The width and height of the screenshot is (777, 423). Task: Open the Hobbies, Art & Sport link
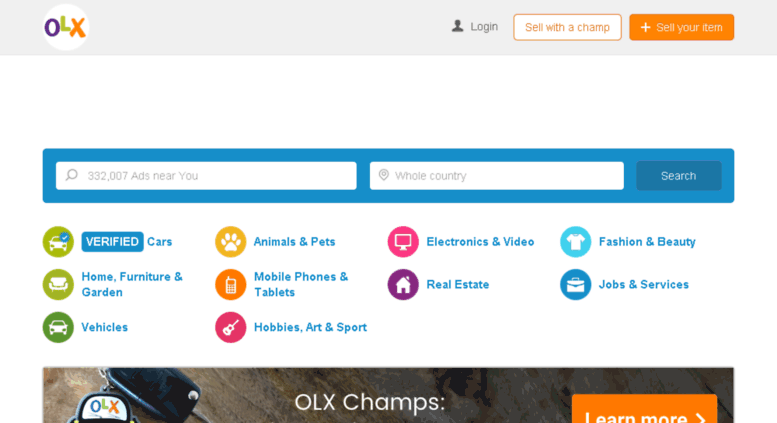(310, 327)
